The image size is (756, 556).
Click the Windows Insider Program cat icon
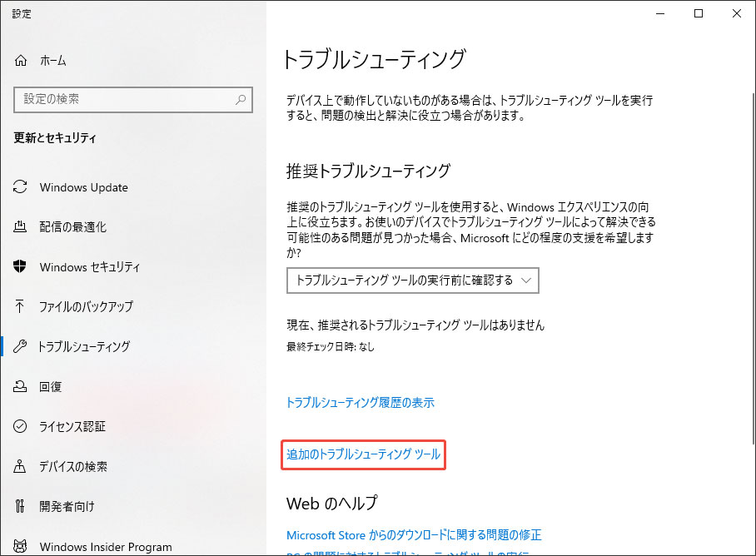click(20, 546)
